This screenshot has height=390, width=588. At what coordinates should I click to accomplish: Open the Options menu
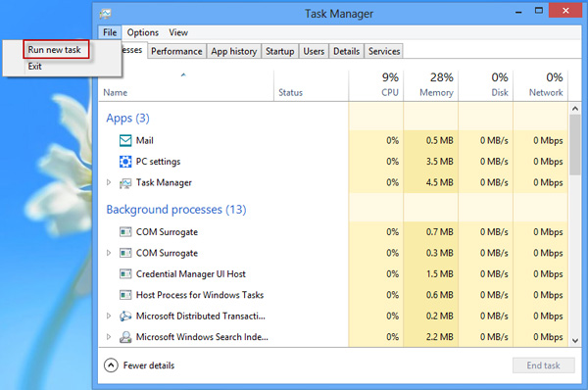142,32
